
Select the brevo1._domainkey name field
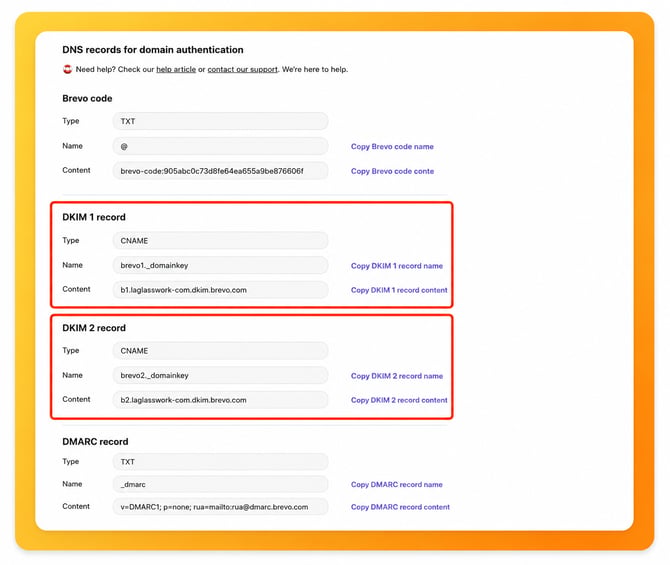click(220, 265)
